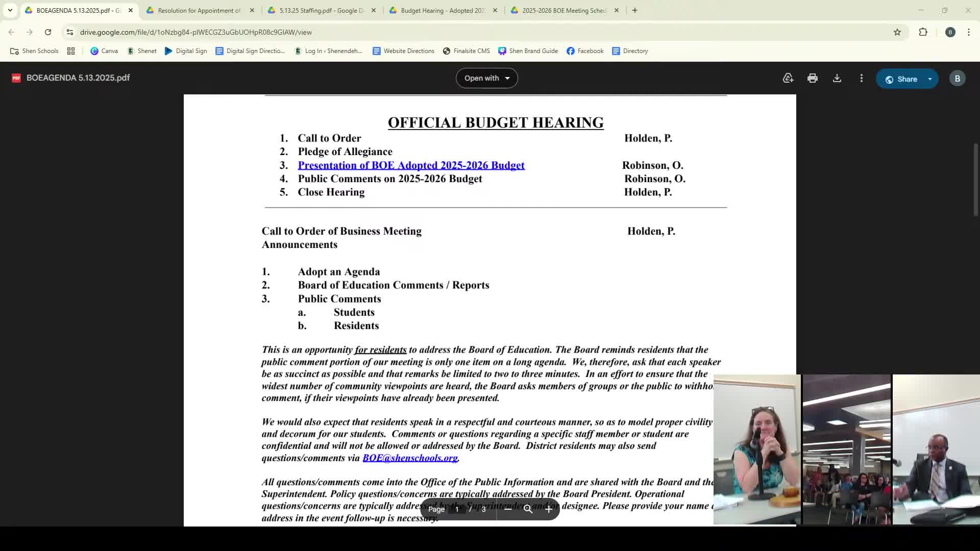
Task: Minimize the Chrome window
Action: (921, 10)
